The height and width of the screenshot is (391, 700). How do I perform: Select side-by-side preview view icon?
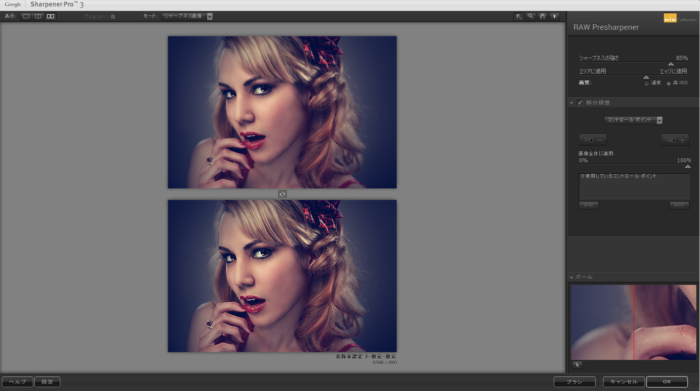pos(50,16)
